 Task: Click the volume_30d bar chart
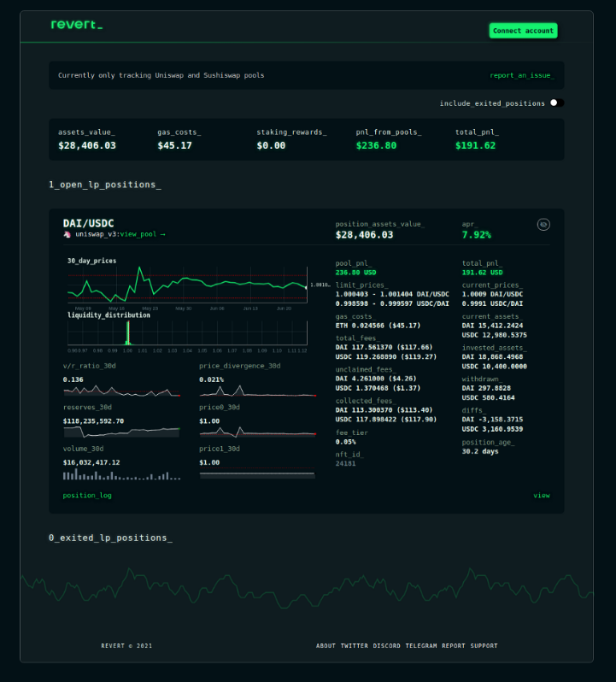[x=121, y=474]
